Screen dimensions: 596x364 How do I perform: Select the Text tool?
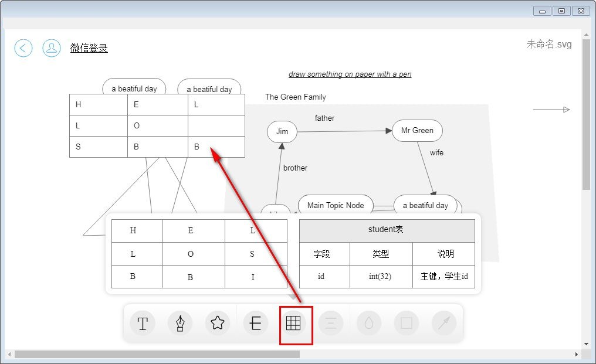(x=143, y=323)
